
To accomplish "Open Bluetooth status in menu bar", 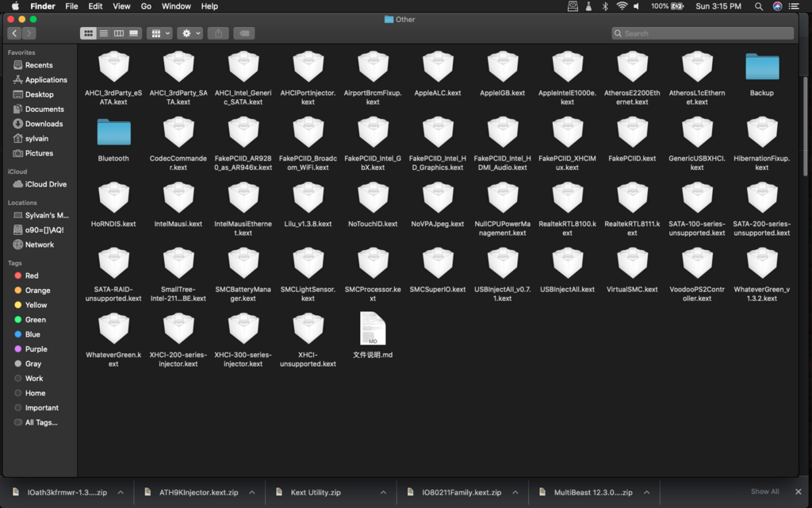I will pyautogui.click(x=605, y=6).
